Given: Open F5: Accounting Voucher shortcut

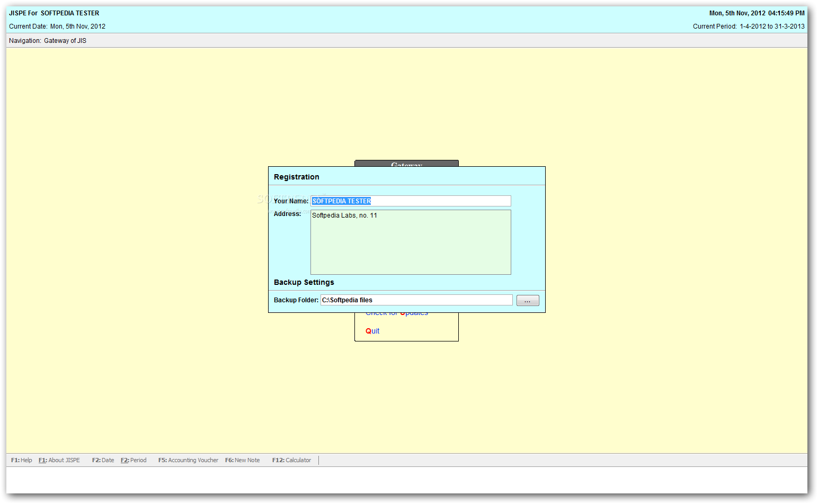Looking at the screenshot, I should (188, 460).
